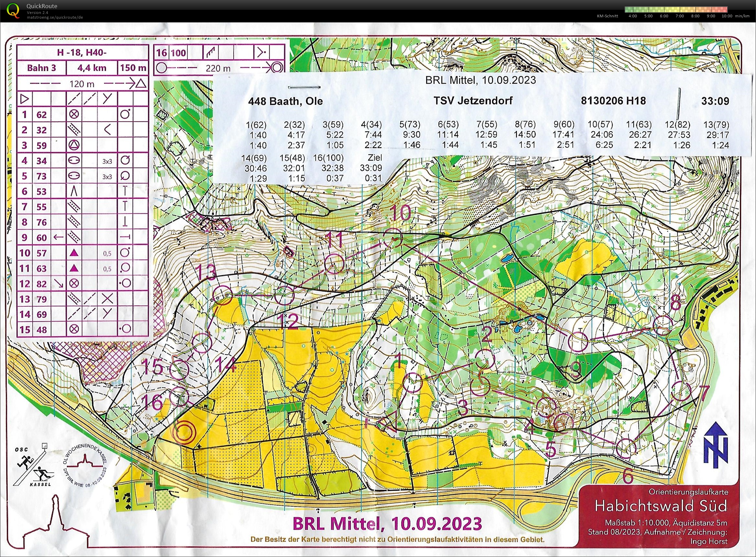Click control circle number 13 on map
756x557 pixels.
tap(223, 295)
